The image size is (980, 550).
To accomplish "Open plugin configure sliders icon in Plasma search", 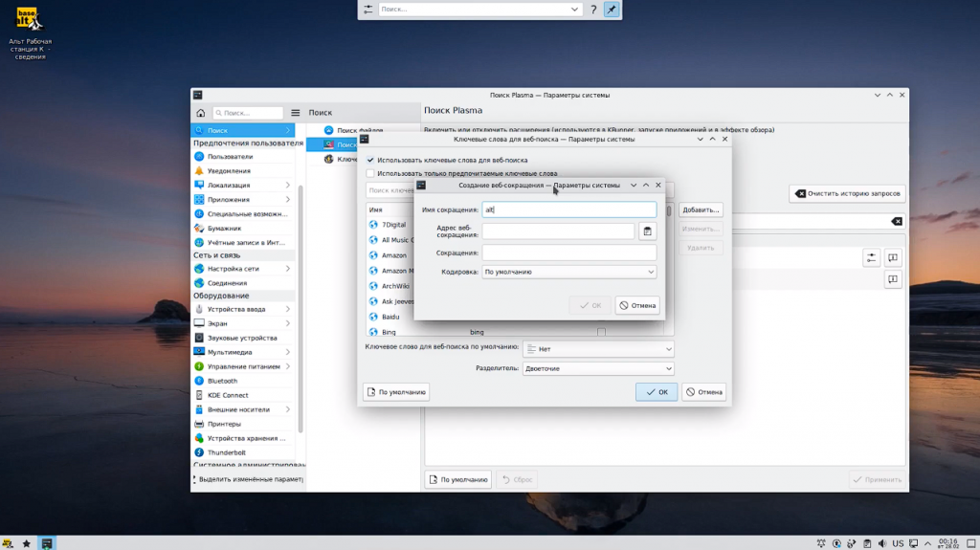I will pos(871,257).
